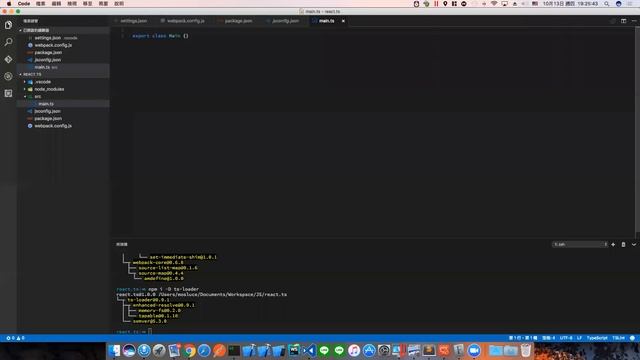Open package.json in open editors list
The width and height of the screenshot is (640, 360).
[x=48, y=52]
